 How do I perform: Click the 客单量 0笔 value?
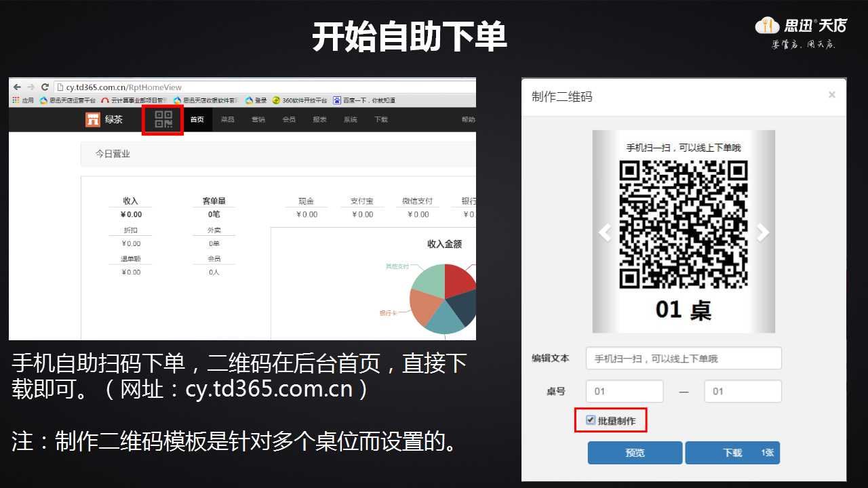(x=214, y=215)
